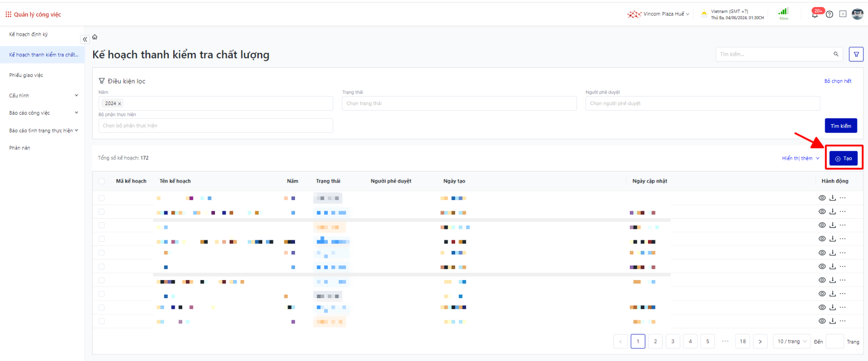The height and width of the screenshot is (361, 868).
Task: Collapse the sidebar with double-chevron icon
Action: coord(85,39)
